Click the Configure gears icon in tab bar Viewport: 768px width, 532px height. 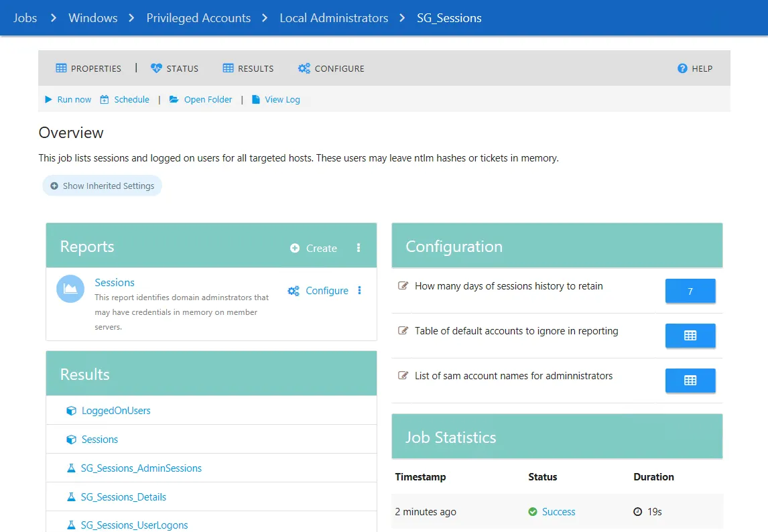(x=304, y=68)
